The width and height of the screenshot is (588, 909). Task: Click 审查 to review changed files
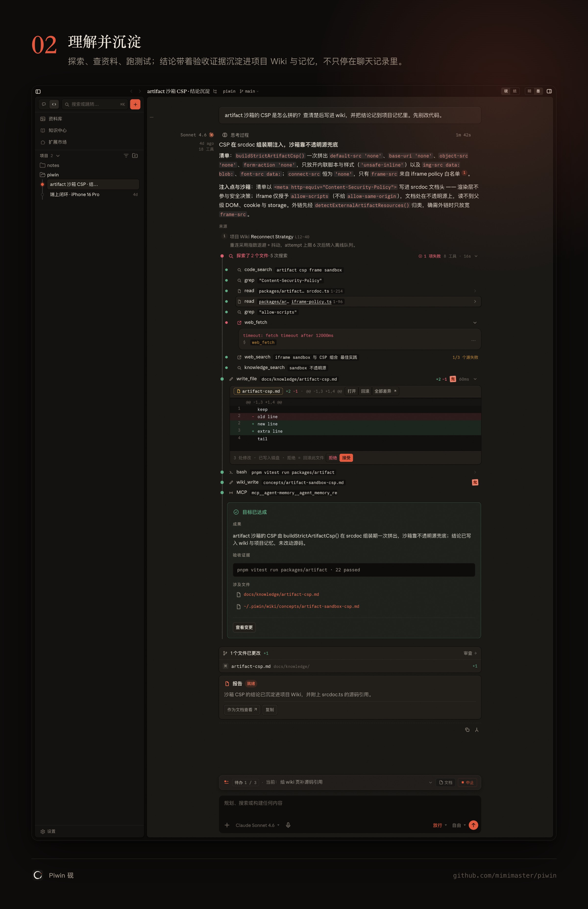pos(470,653)
